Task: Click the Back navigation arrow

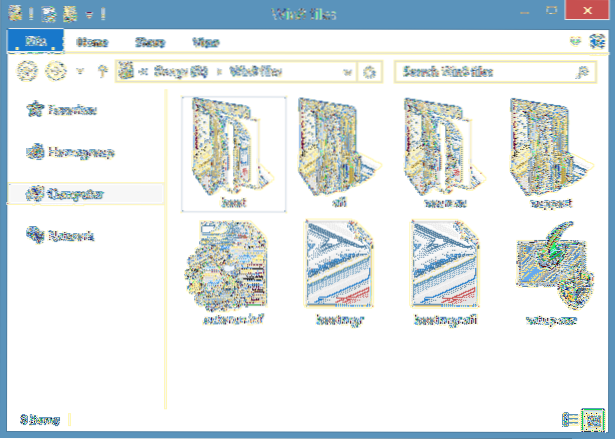Action: pyautogui.click(x=28, y=72)
